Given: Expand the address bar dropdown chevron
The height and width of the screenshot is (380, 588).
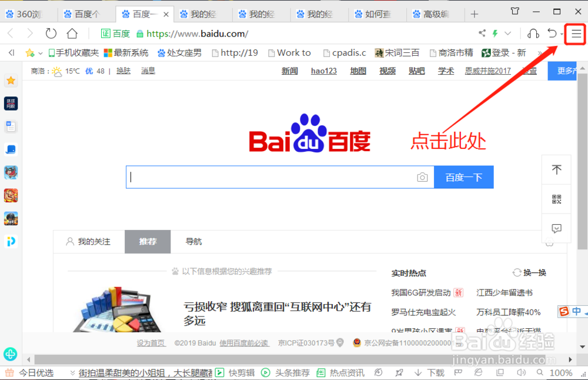Looking at the screenshot, I should pyautogui.click(x=508, y=34).
